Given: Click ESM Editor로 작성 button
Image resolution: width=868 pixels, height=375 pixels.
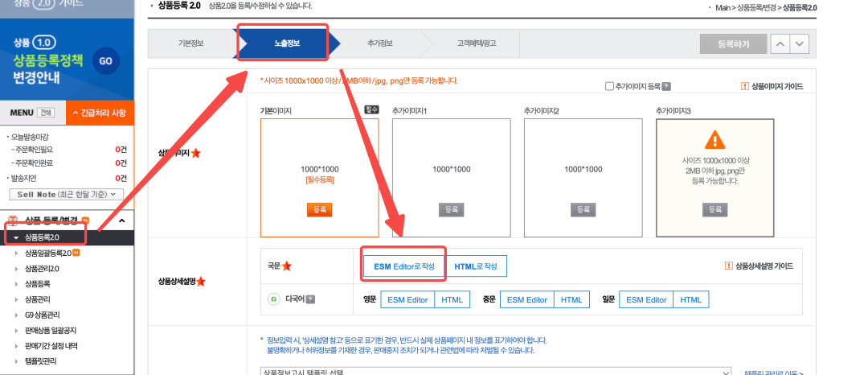Looking at the screenshot, I should (x=404, y=266).
